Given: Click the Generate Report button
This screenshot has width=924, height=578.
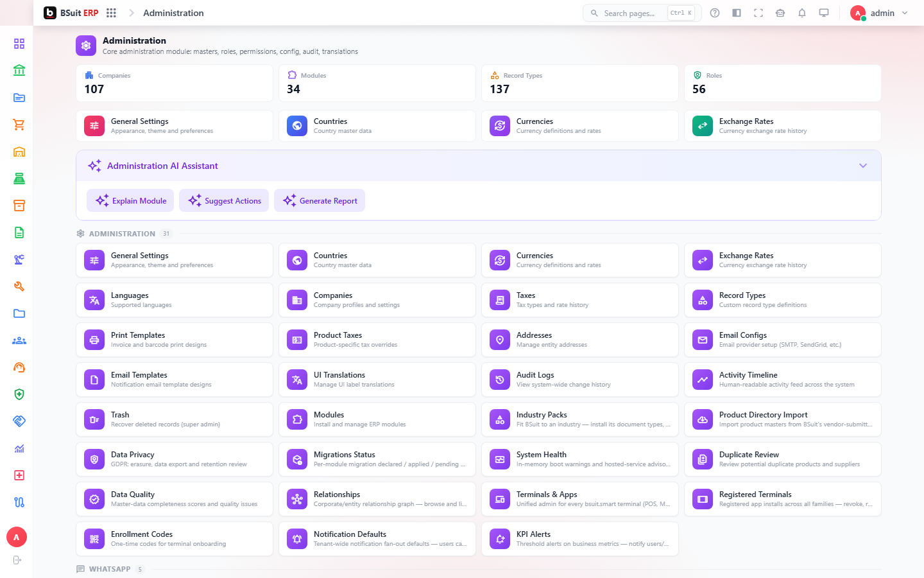Looking at the screenshot, I should (320, 200).
